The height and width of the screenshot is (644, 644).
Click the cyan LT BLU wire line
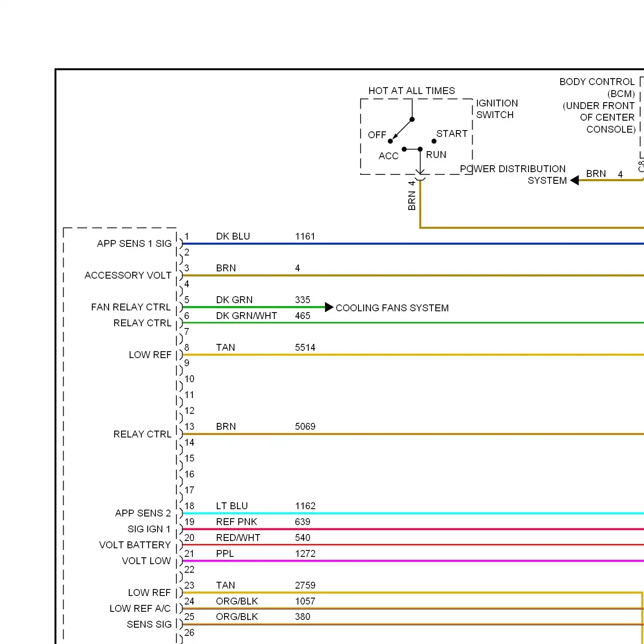point(413,513)
